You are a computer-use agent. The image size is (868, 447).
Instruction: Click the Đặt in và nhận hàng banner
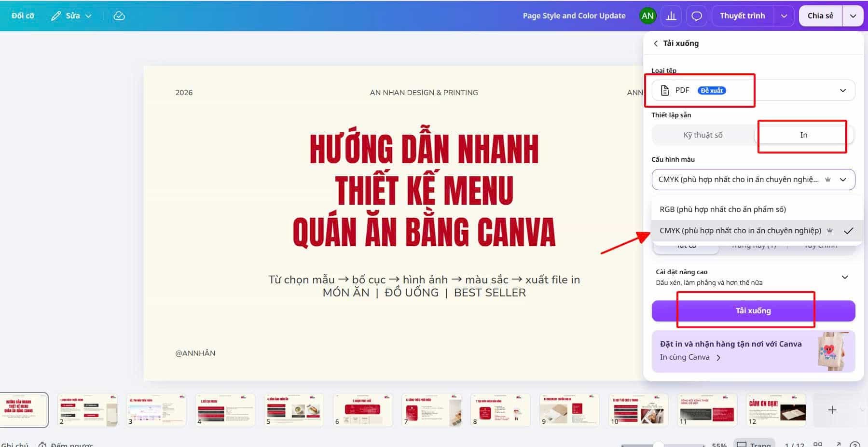[x=753, y=351]
